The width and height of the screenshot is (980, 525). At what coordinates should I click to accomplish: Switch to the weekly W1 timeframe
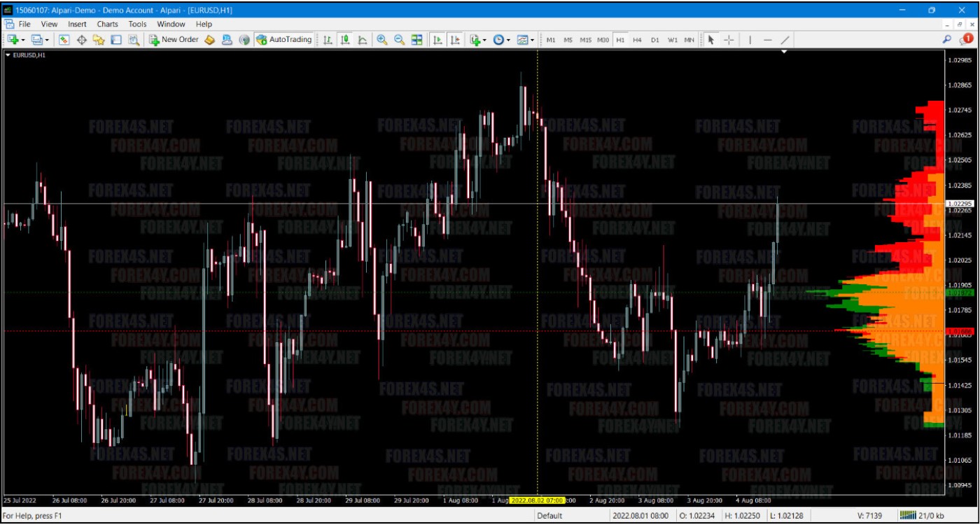point(673,40)
